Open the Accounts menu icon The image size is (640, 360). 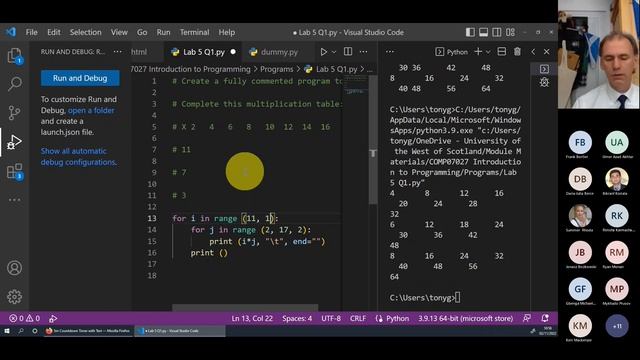(x=14, y=268)
